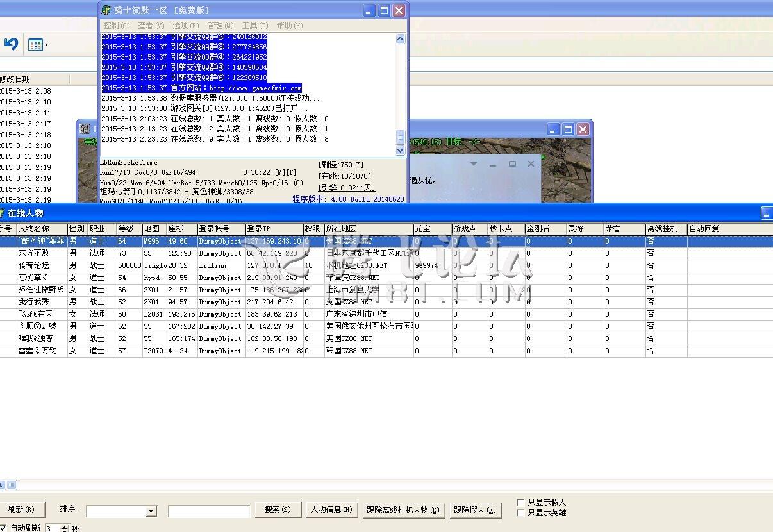Click the search text input field
This screenshot has height=532, width=773.
point(209,511)
